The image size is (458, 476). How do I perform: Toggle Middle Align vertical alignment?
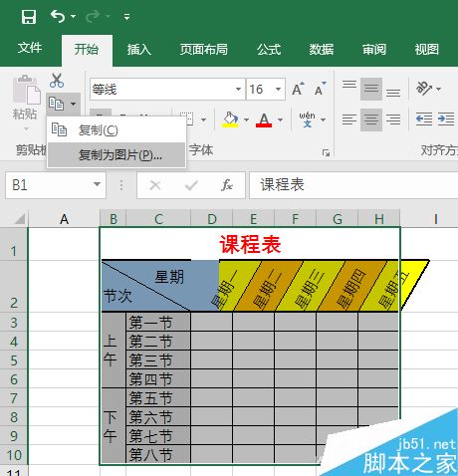tap(371, 89)
